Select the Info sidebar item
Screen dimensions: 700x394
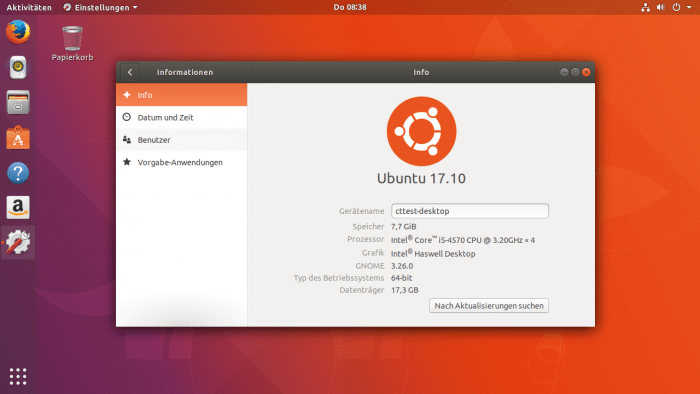pyautogui.click(x=181, y=95)
